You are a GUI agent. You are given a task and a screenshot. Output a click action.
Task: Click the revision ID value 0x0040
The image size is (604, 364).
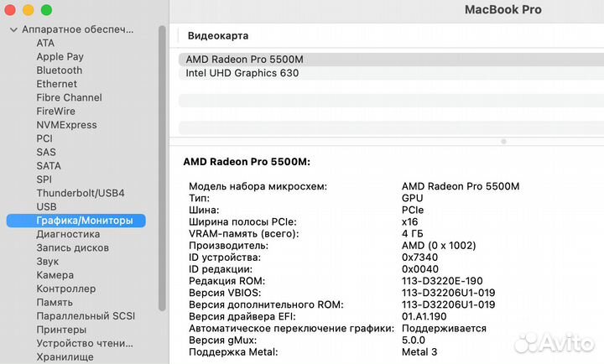[420, 269]
